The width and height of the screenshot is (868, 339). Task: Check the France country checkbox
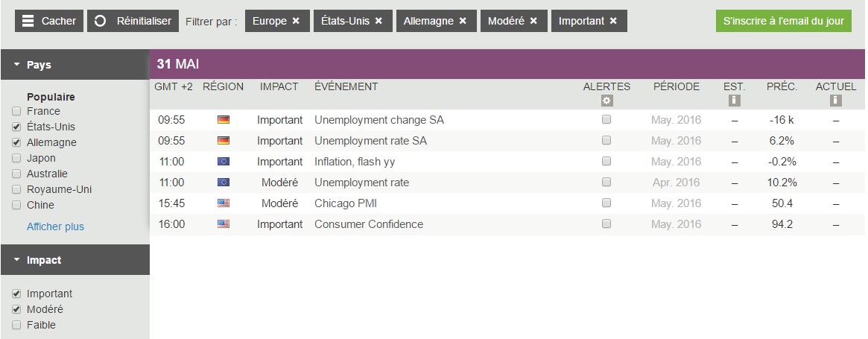[16, 111]
